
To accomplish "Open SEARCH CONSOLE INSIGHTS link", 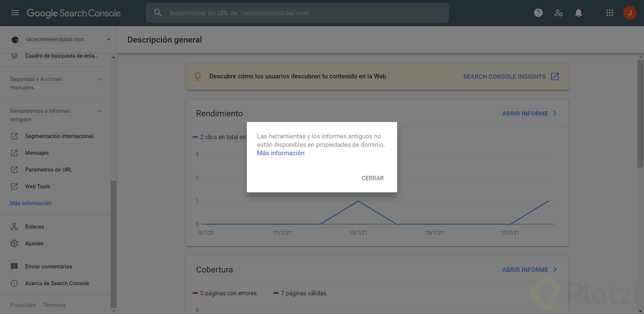I will pyautogui.click(x=504, y=77).
